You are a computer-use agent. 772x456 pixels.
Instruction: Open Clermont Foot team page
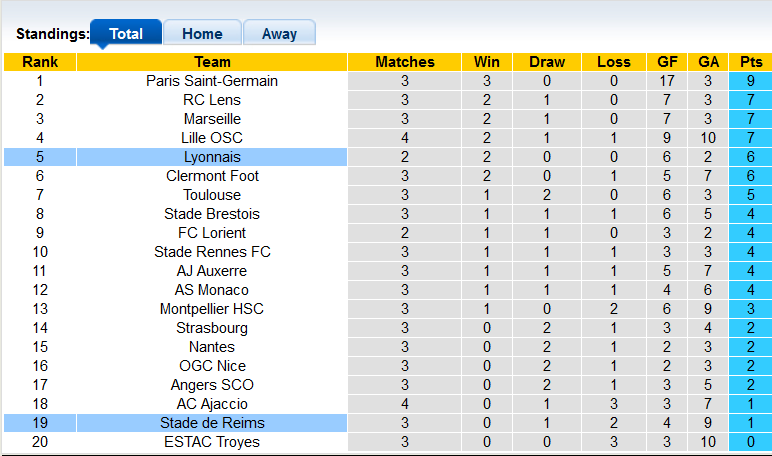[212, 176]
